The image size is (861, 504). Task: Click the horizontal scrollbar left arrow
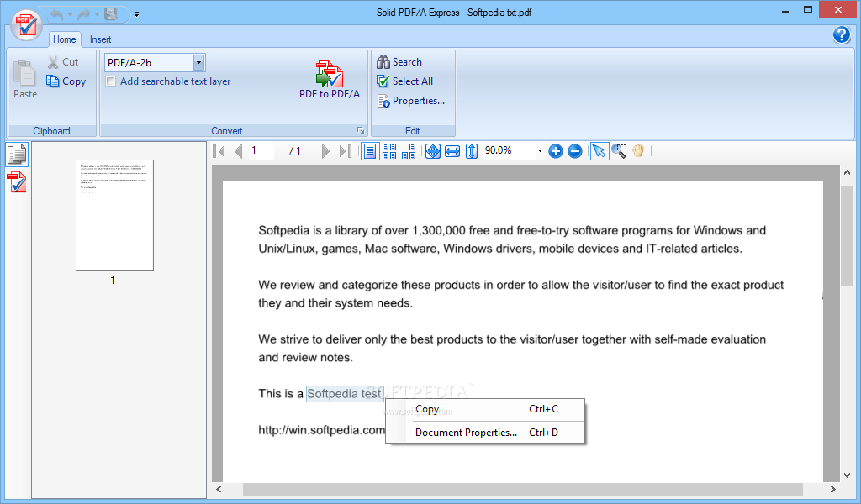pos(219,489)
